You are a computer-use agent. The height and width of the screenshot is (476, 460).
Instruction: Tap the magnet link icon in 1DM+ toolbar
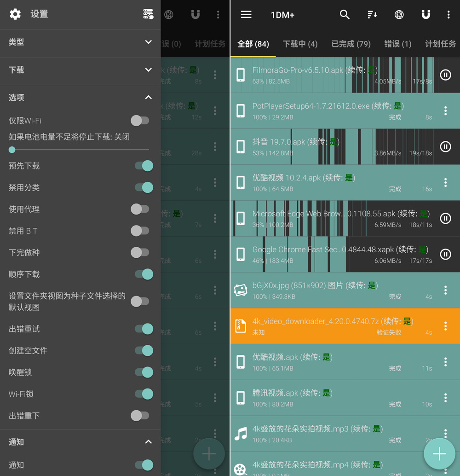click(425, 14)
